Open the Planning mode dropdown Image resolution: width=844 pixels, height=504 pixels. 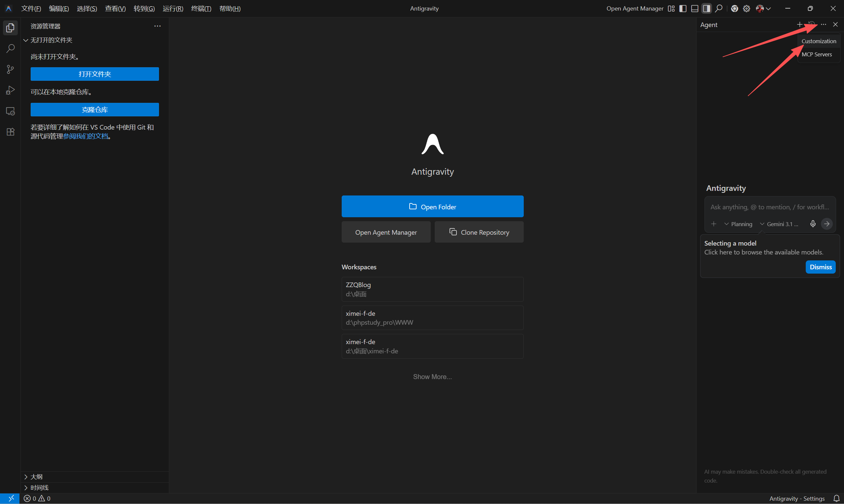[x=738, y=224]
